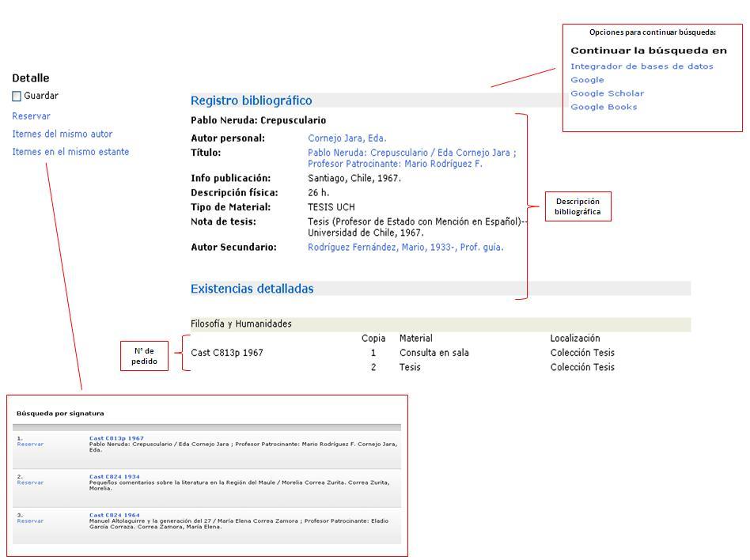
Task: Open Itemes en el mismo estante
Action: pos(70,152)
